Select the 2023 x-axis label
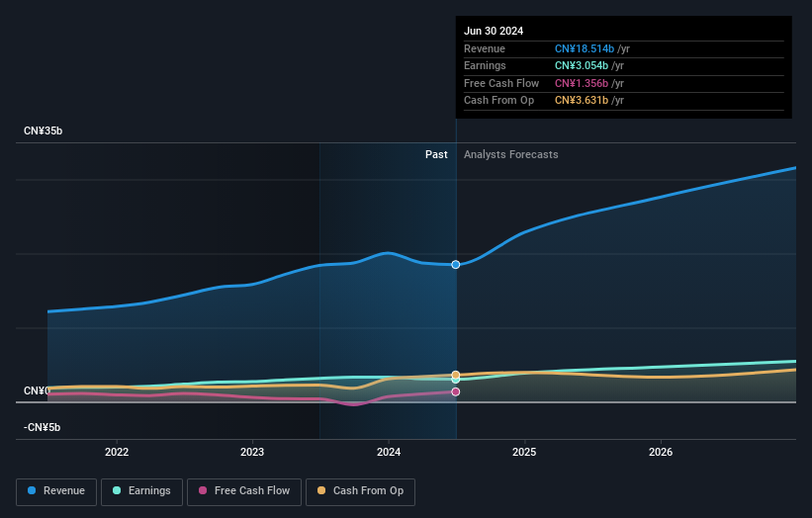Image resolution: width=812 pixels, height=518 pixels. (x=252, y=452)
